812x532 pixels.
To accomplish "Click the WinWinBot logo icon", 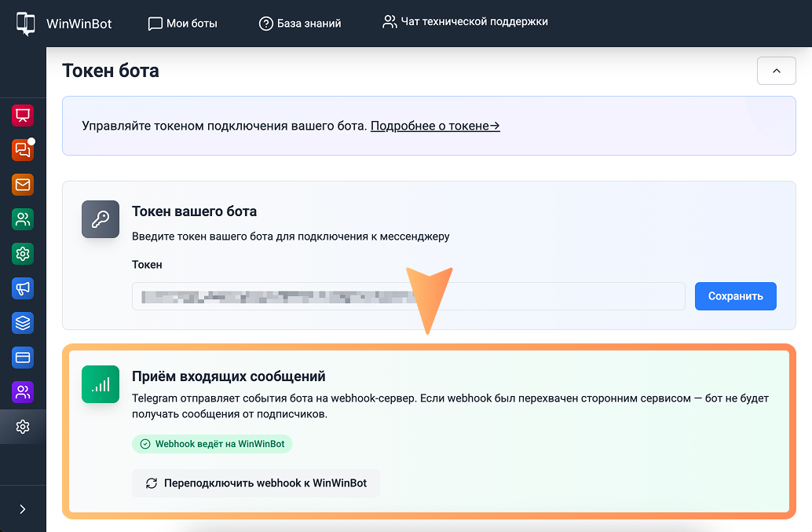I will (x=25, y=24).
